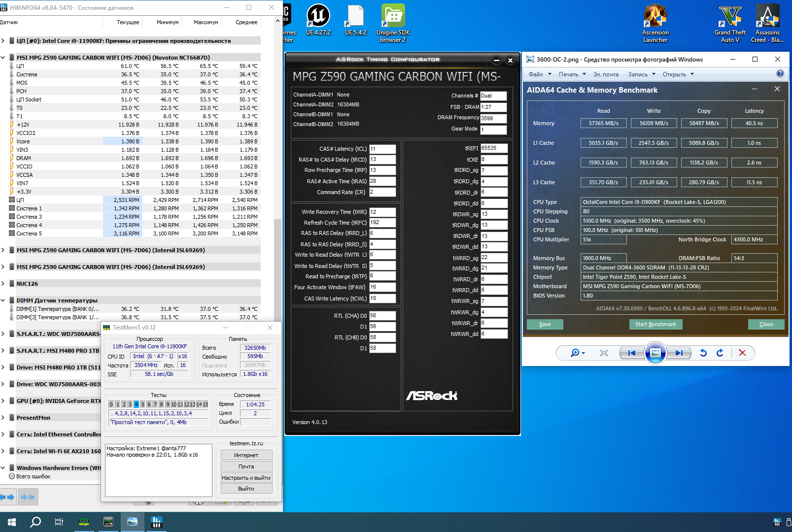This screenshot has height=532, width=792.
Task: Start the slideshow in photo viewer
Action: pos(655,353)
